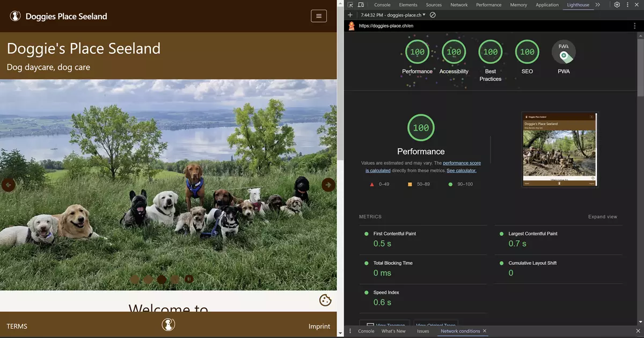Image resolution: width=644 pixels, height=338 pixels.
Task: Open cookie settings icon
Action: (325, 300)
